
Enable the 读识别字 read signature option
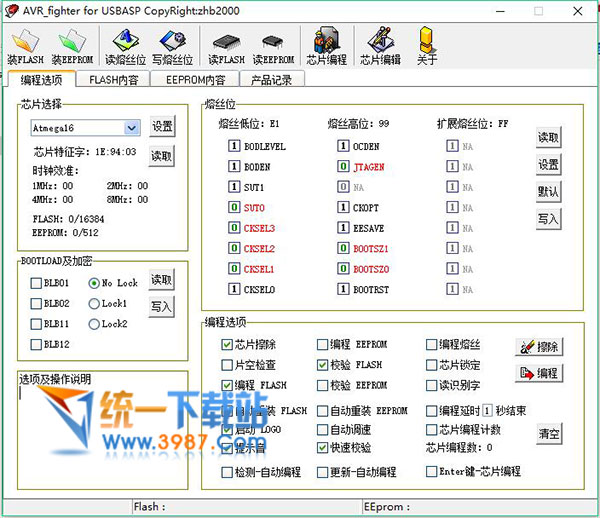tap(432, 385)
